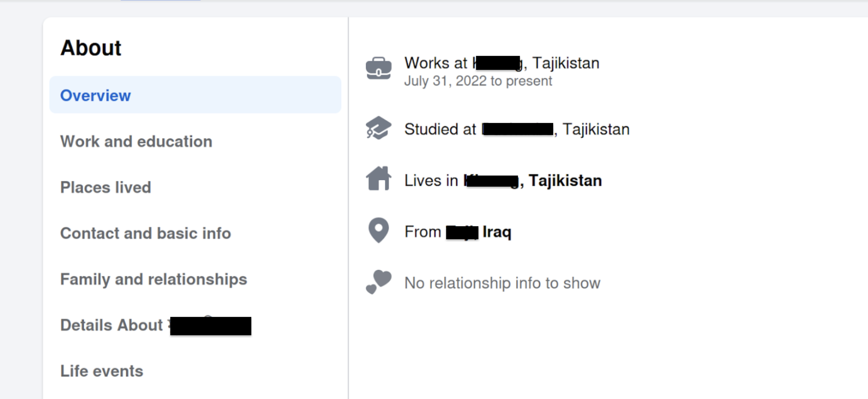Screen dimensions: 868x399
Task: Click the graduation cap education icon
Action: [379, 128]
